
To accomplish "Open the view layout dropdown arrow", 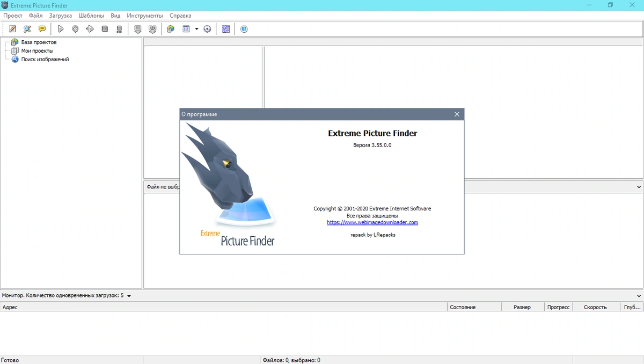I will (x=196, y=29).
